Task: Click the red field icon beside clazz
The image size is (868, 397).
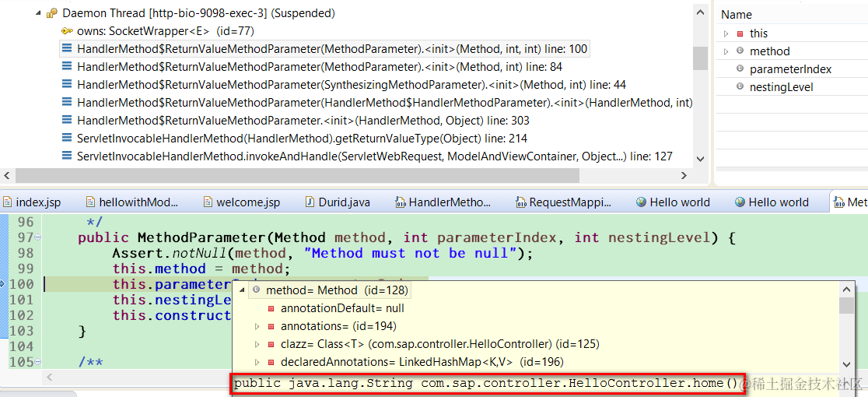Action: 271,344
